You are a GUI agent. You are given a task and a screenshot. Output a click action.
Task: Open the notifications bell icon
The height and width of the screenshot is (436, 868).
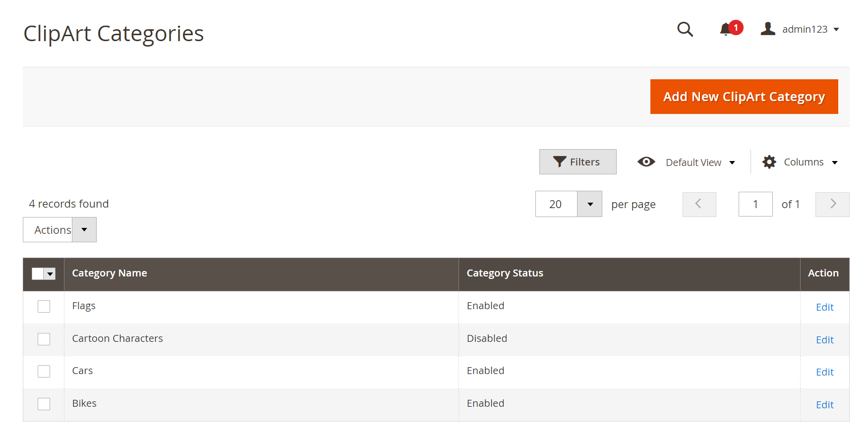[726, 29]
